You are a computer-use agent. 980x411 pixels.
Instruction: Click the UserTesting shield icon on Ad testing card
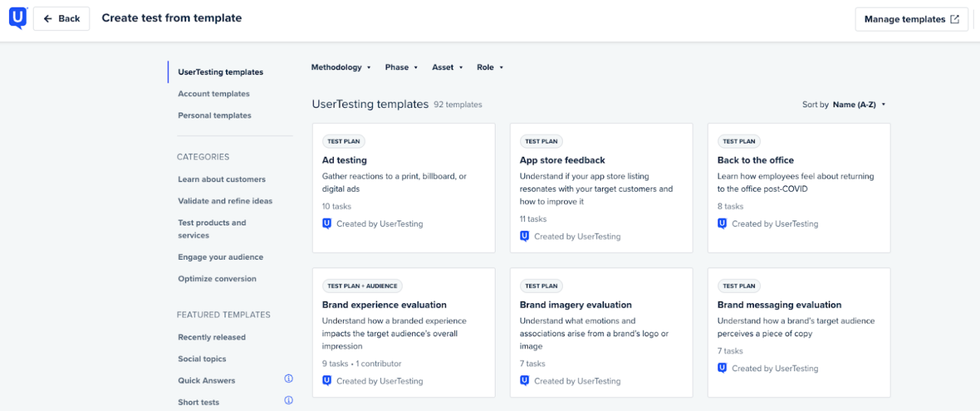328,223
